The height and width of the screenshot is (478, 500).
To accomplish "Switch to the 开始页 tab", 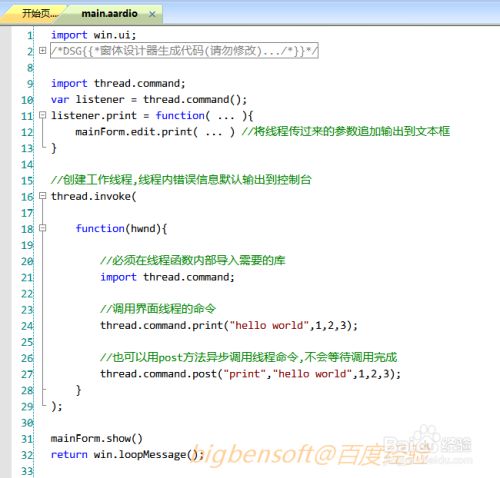I will coord(39,14).
